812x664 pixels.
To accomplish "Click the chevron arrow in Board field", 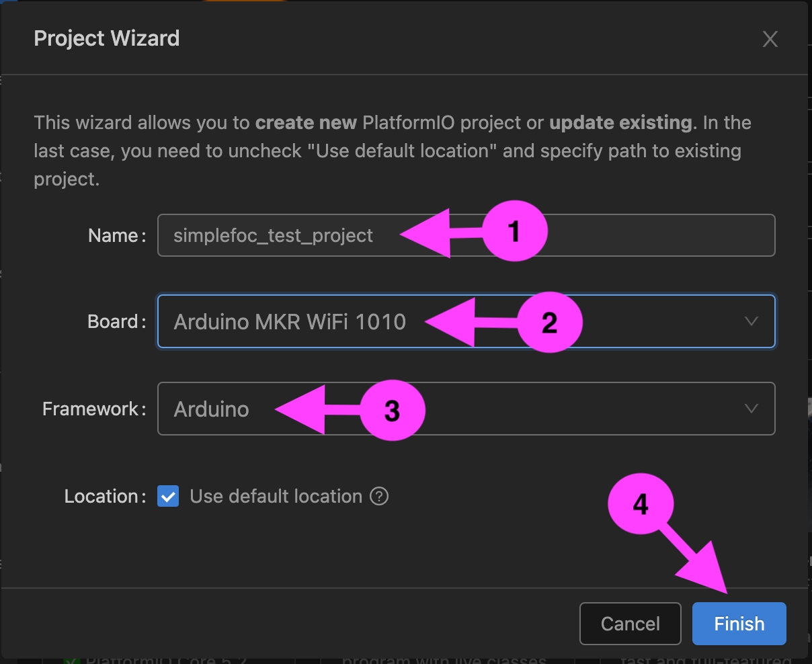I will [752, 321].
